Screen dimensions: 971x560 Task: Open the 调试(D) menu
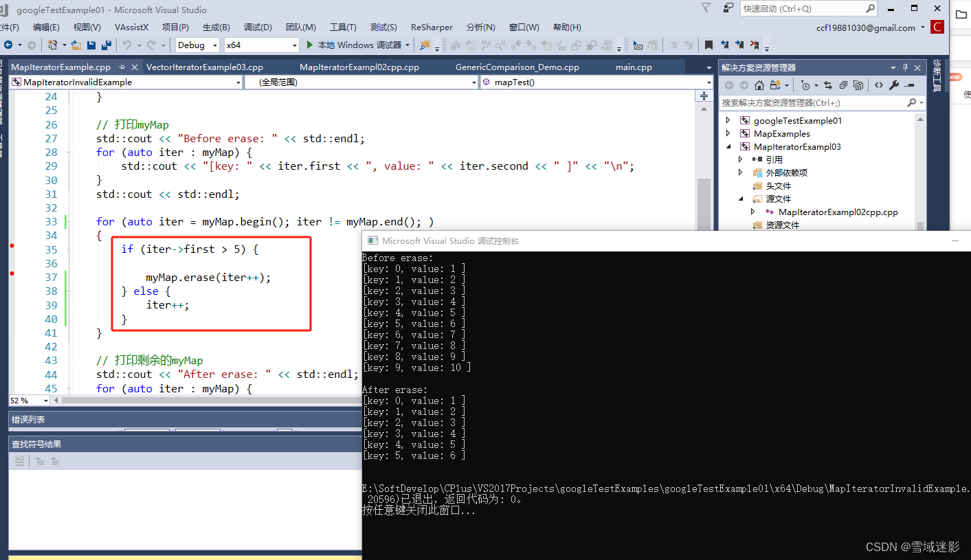258,27
